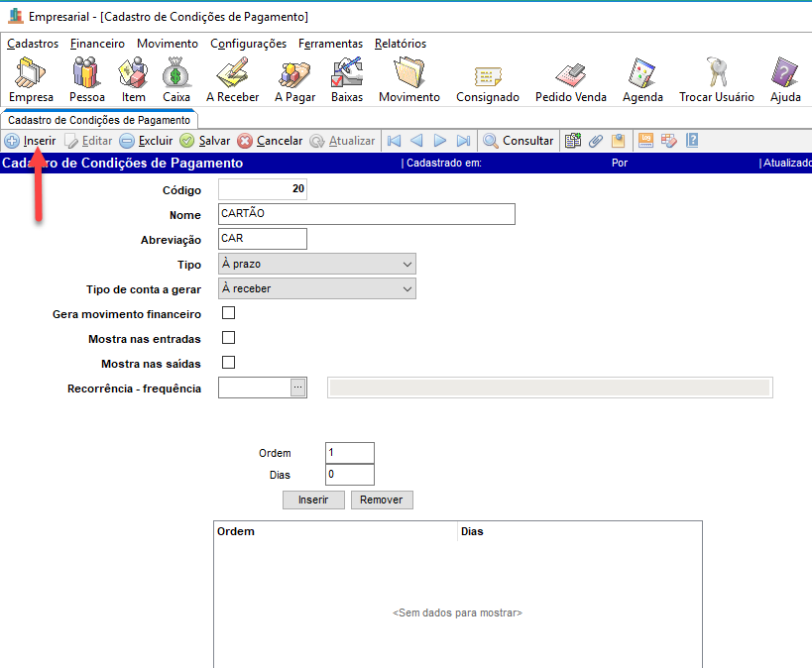This screenshot has width=812, height=668.
Task: Click the Pessoa toolbar icon
Action: (x=86, y=79)
